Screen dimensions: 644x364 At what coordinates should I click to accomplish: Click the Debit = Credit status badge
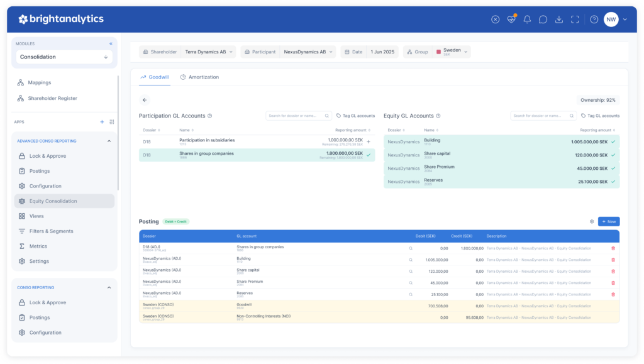tap(176, 221)
